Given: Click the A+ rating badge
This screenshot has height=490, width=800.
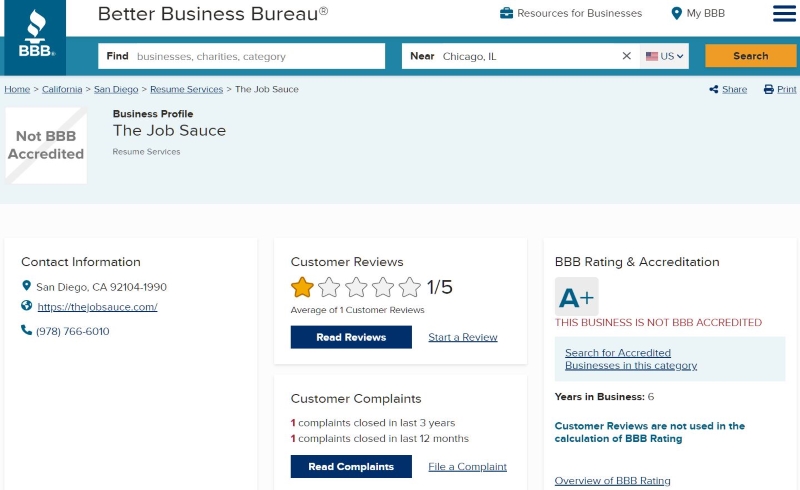Looking at the screenshot, I should click(x=577, y=297).
